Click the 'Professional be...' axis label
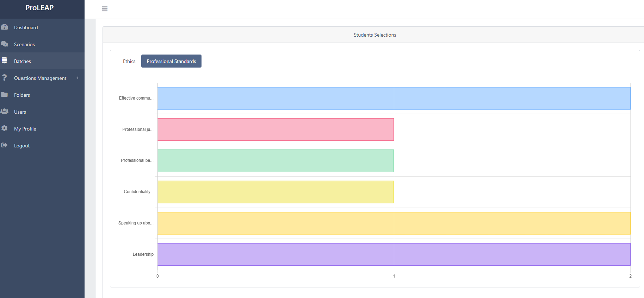The height and width of the screenshot is (298, 644). (137, 160)
